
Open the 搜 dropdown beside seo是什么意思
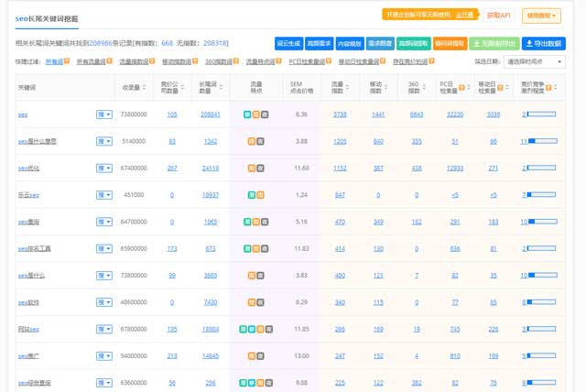coord(103,142)
